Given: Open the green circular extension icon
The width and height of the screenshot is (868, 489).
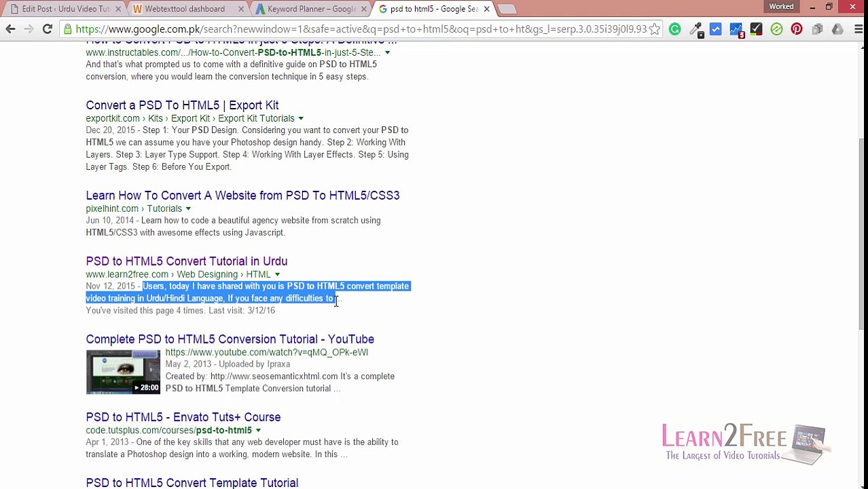Looking at the screenshot, I should pos(776,29).
